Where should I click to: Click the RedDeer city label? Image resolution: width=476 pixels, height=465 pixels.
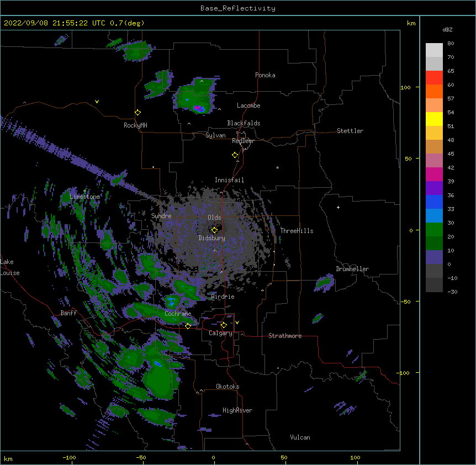(243, 141)
